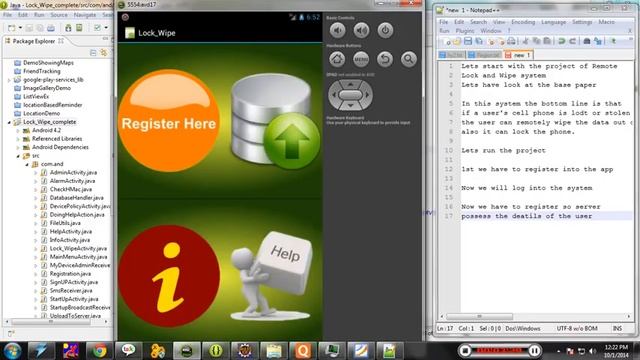Image resolution: width=640 pixels, height=360 pixels.
Task: Click Notepad++ Save All toolbar icon
Action: tap(478, 41)
